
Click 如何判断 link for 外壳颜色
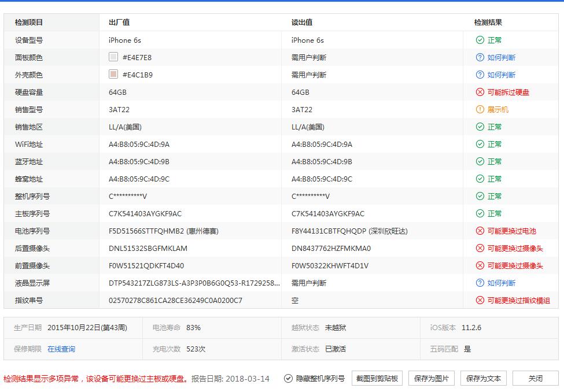[x=500, y=75]
